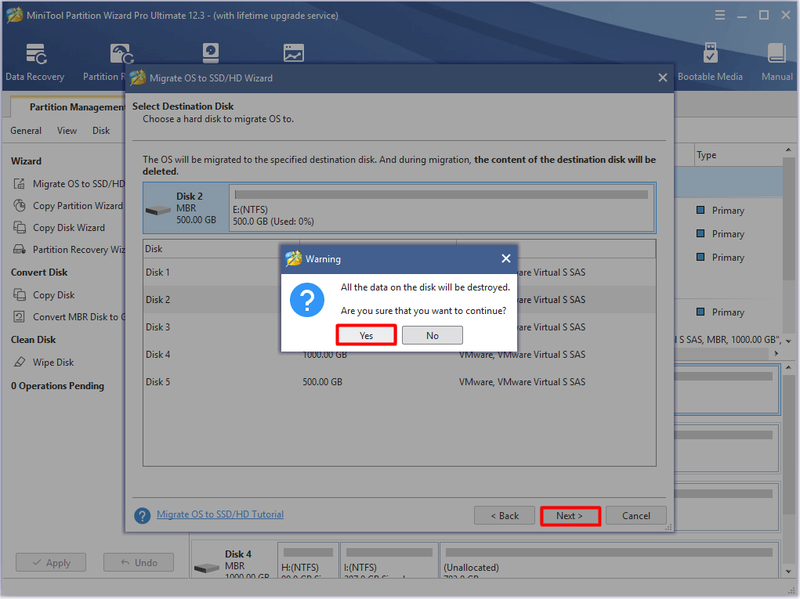Click the Warning dialog question mark icon
The width and height of the screenshot is (800, 599).
307,300
